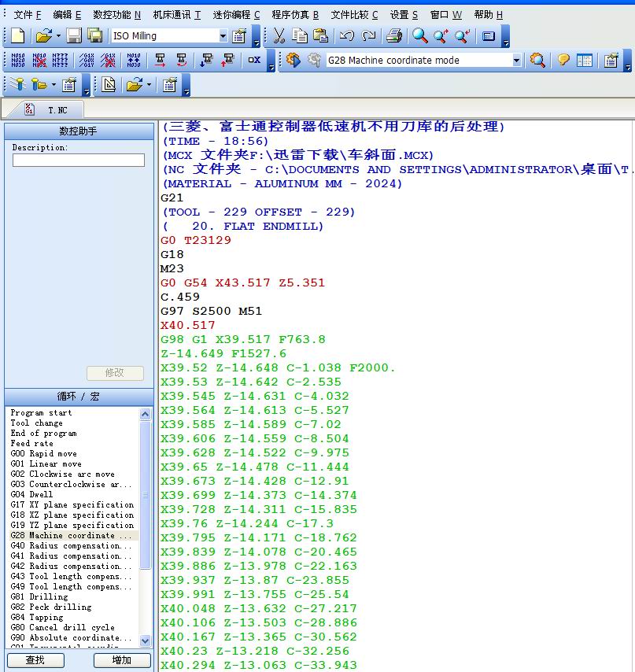Click the remove block numbers icon
Image resolution: width=635 pixels, height=672 pixels.
pyautogui.click(x=39, y=61)
